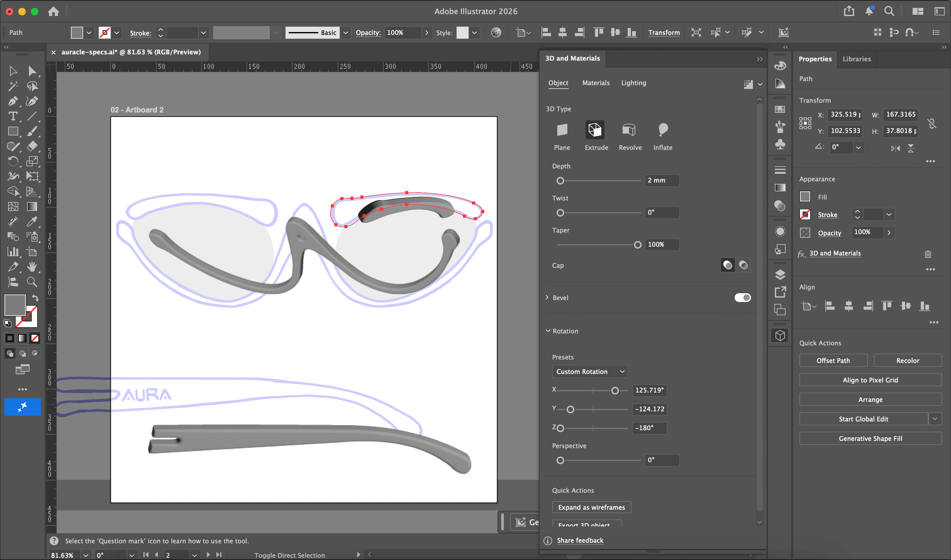Toggle the Bevel switch
Image resolution: width=951 pixels, height=560 pixels.
[x=742, y=298]
